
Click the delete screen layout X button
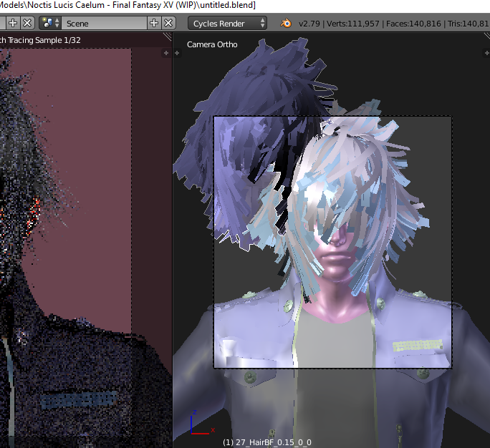(27, 23)
